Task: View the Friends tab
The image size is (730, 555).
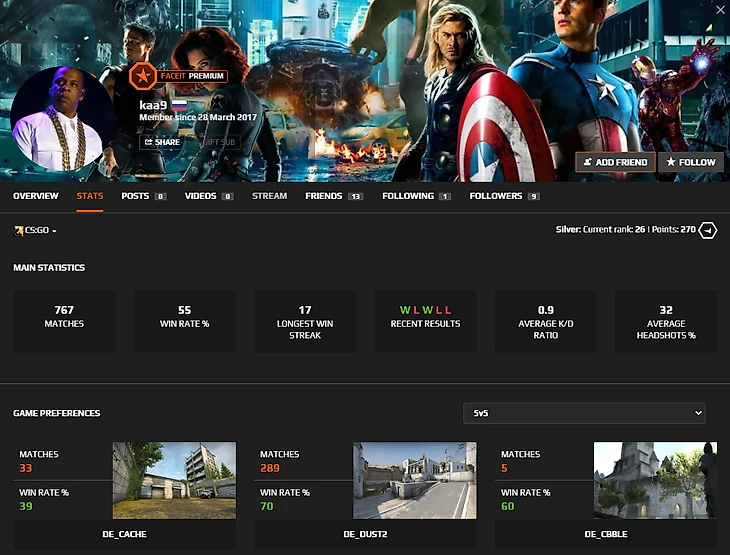Action: pos(324,196)
